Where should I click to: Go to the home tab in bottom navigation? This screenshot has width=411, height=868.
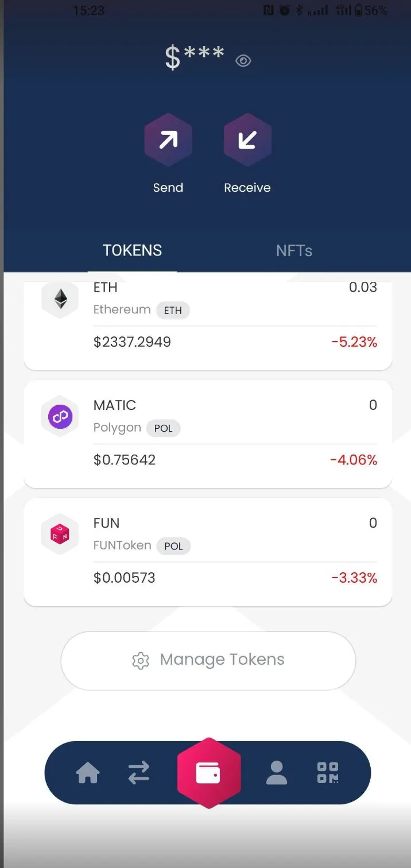tap(88, 773)
